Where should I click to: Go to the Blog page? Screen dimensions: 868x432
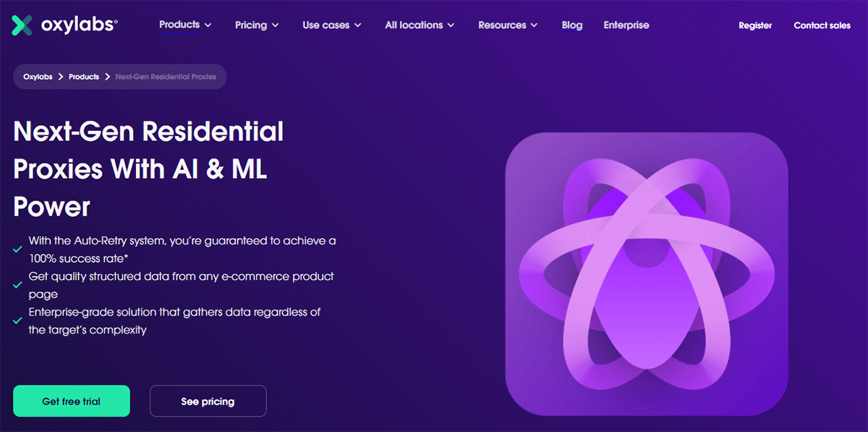click(571, 25)
